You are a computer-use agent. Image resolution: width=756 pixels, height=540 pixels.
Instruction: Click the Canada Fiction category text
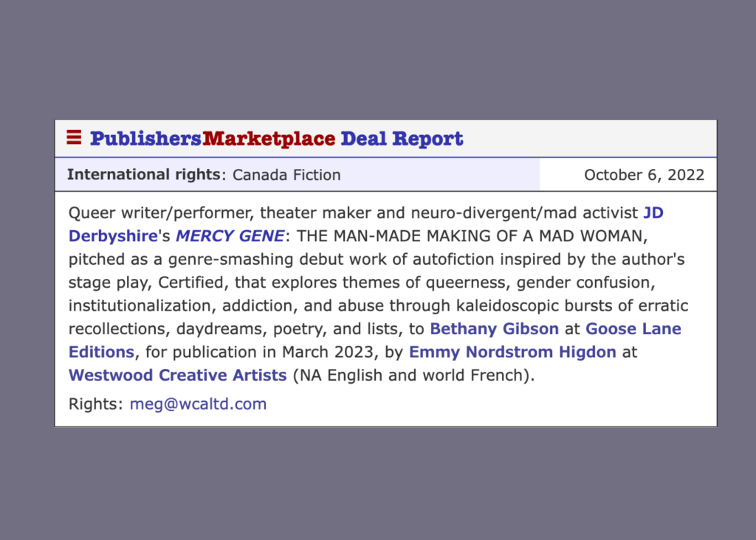click(x=286, y=175)
